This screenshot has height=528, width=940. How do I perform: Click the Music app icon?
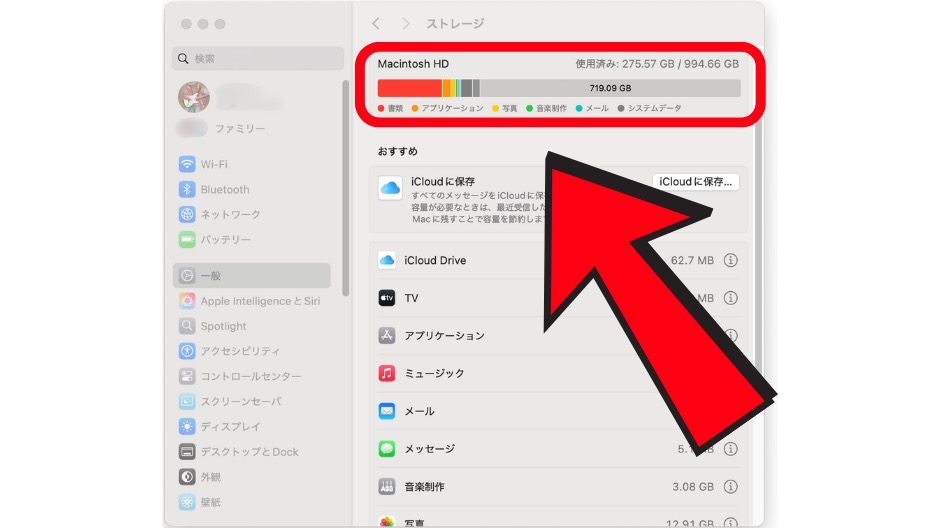(387, 373)
